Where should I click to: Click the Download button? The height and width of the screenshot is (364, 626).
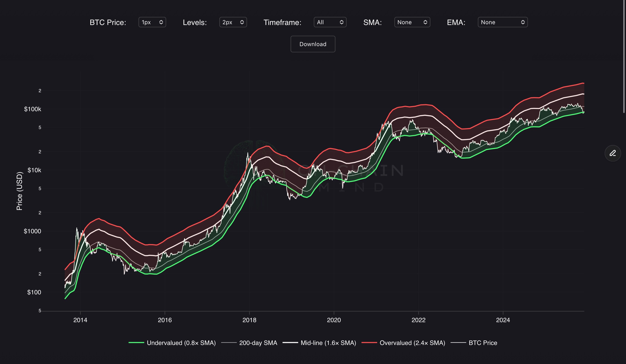point(313,44)
